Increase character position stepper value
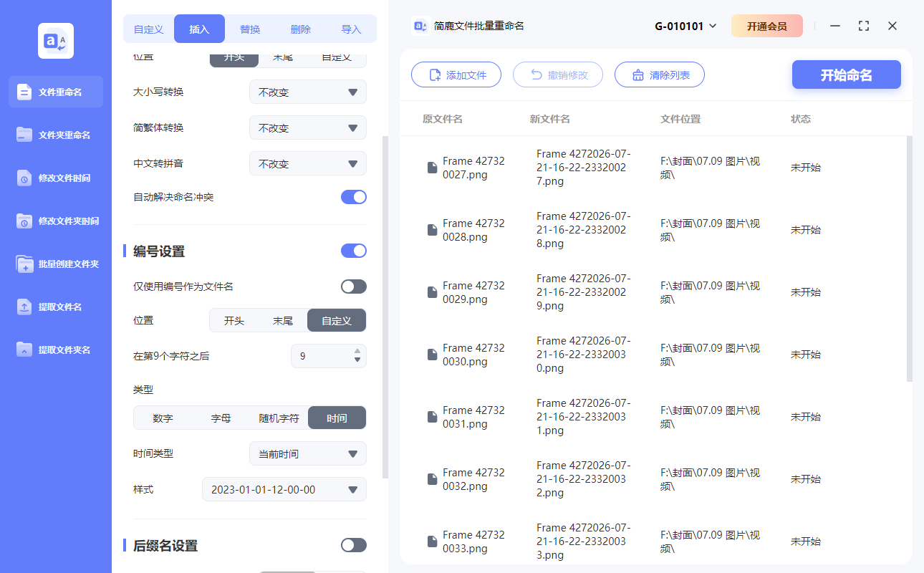This screenshot has width=924, height=573. (357, 351)
